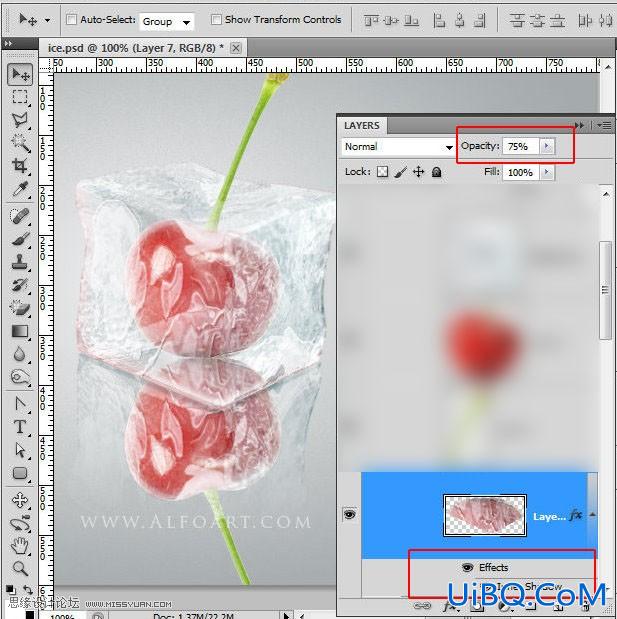Select the Path Selection tool
Viewport: 617px width, 619px height.
(x=20, y=450)
